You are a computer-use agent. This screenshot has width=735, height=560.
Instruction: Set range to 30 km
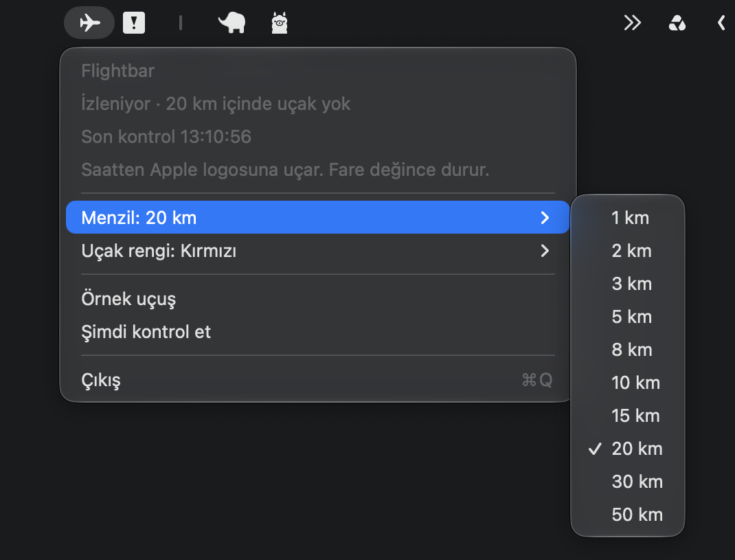[628, 482]
